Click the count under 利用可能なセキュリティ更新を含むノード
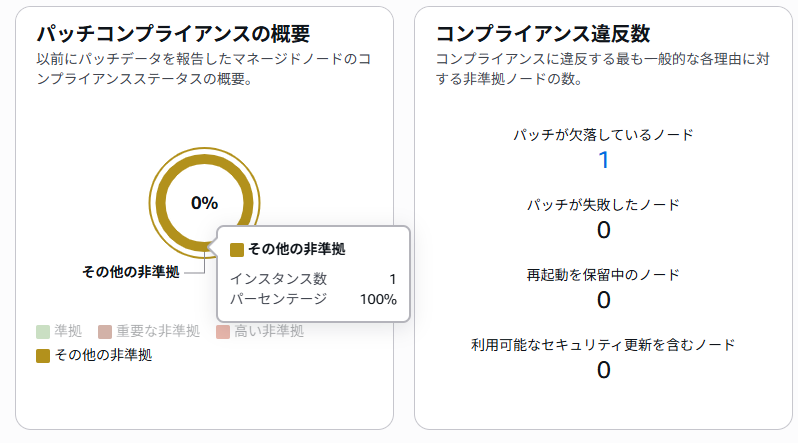798x443 pixels. (603, 370)
